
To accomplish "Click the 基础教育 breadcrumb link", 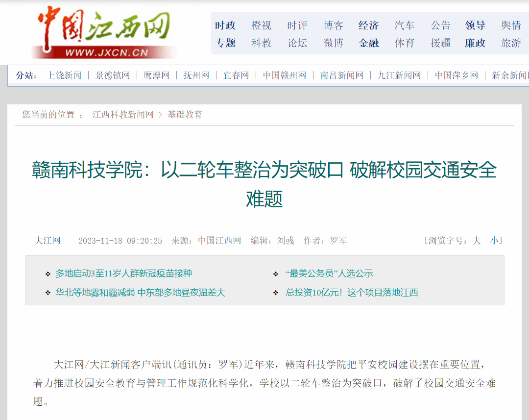I will point(185,115).
